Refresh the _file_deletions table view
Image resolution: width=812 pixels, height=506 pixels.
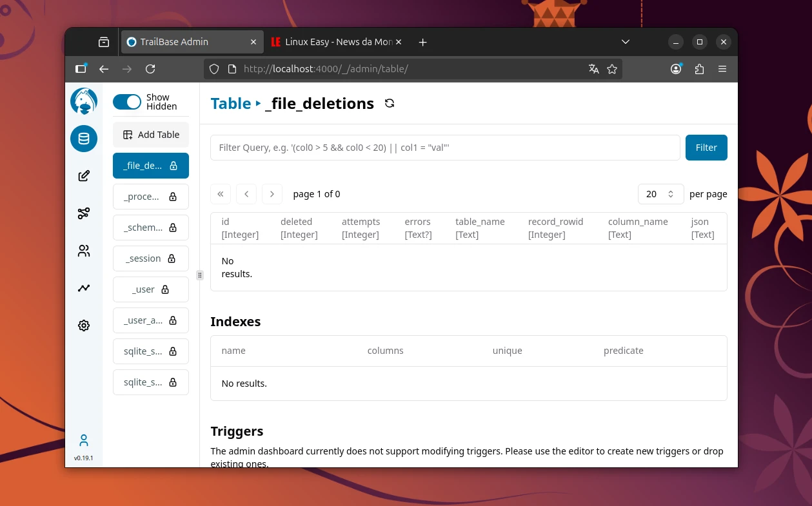click(x=390, y=103)
